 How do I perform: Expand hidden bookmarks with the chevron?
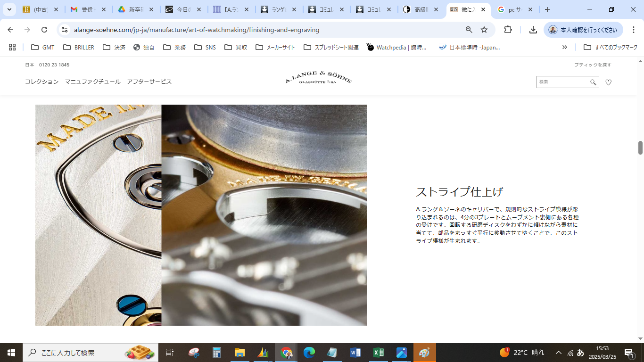tap(564, 47)
